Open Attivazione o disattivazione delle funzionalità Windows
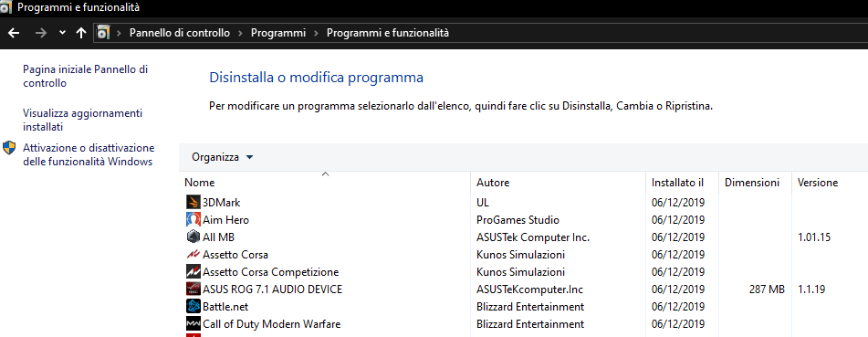The width and height of the screenshot is (868, 337). [x=89, y=154]
